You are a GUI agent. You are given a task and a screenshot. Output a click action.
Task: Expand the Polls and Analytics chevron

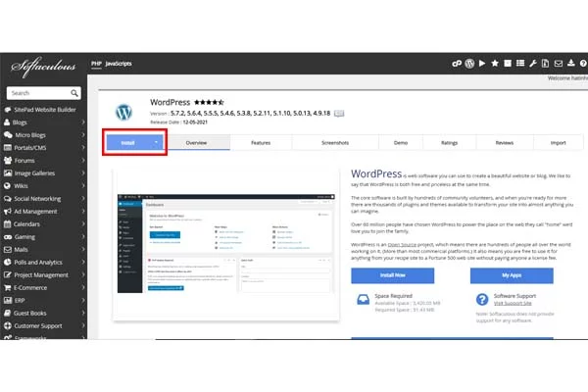[x=83, y=263]
